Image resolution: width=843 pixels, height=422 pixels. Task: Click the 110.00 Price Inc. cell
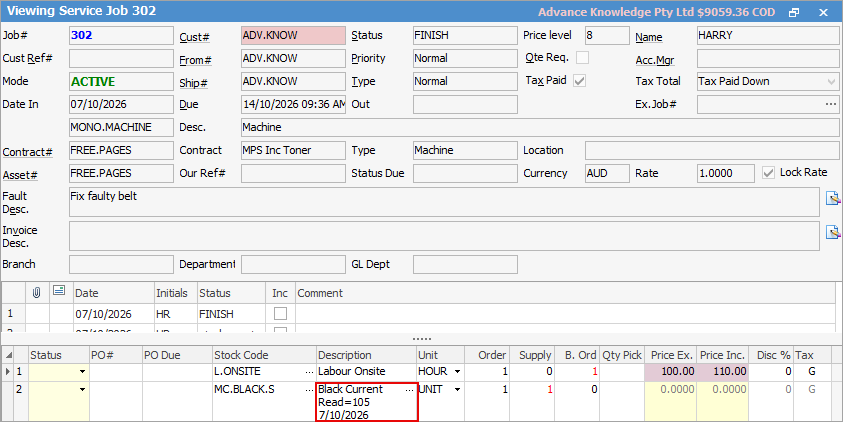[x=723, y=371]
